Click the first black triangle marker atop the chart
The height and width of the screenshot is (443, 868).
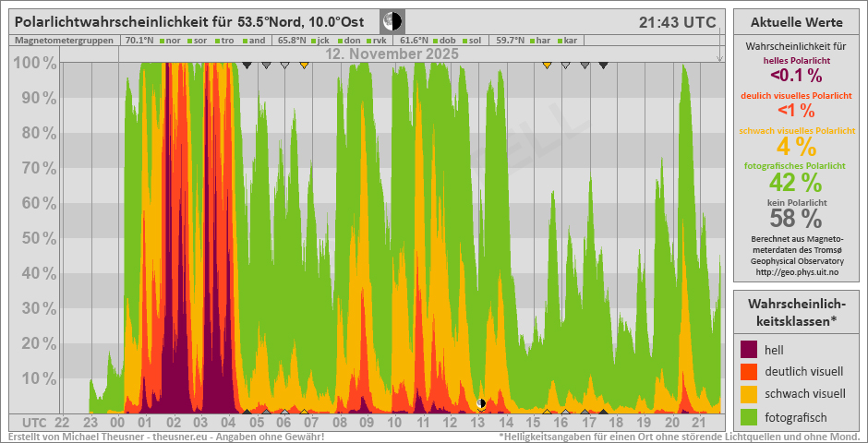247,66
